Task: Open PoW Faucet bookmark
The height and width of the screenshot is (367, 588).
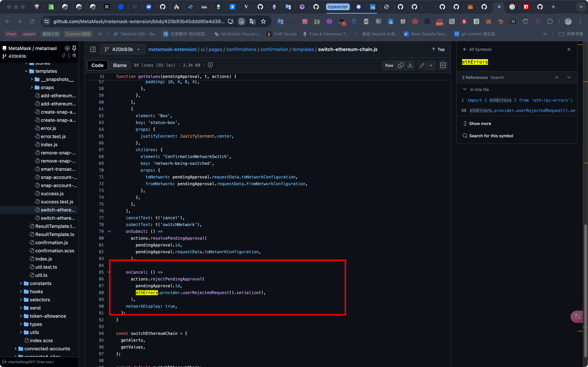Action: [x=282, y=34]
